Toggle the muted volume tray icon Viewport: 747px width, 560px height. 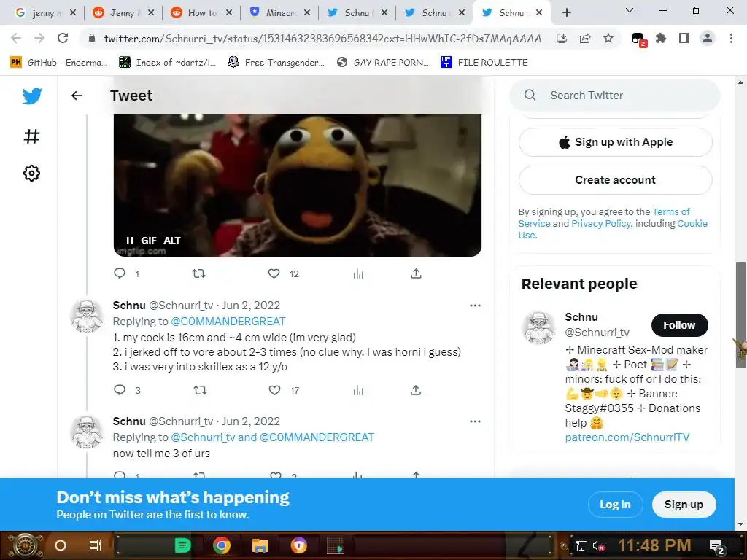[x=599, y=545]
